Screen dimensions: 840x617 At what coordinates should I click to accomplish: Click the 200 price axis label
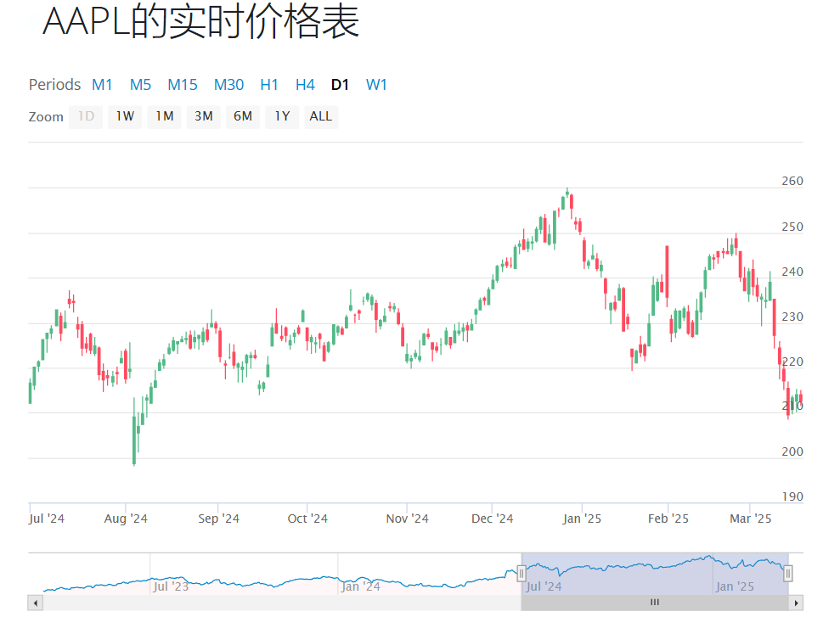click(x=792, y=452)
